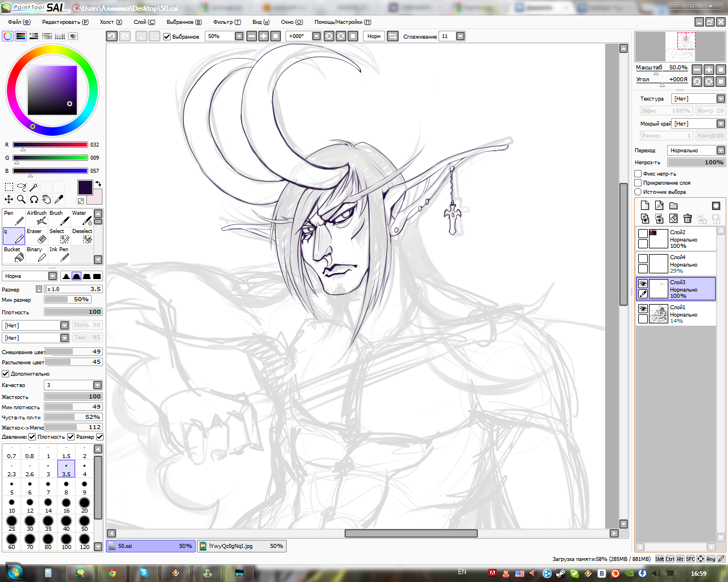Screen dimensions: 728x582
Task: Hide Слой3 with eye icon
Action: 643,284
